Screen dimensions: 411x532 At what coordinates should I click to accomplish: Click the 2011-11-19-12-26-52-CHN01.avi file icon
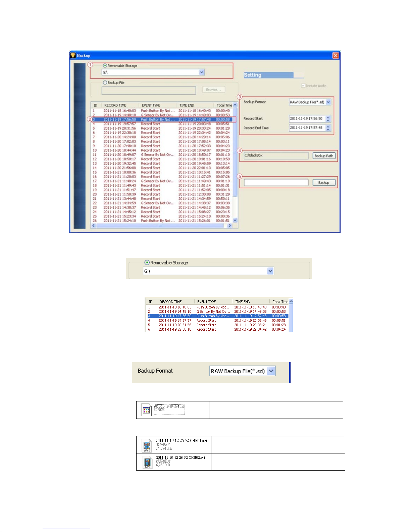147,445
